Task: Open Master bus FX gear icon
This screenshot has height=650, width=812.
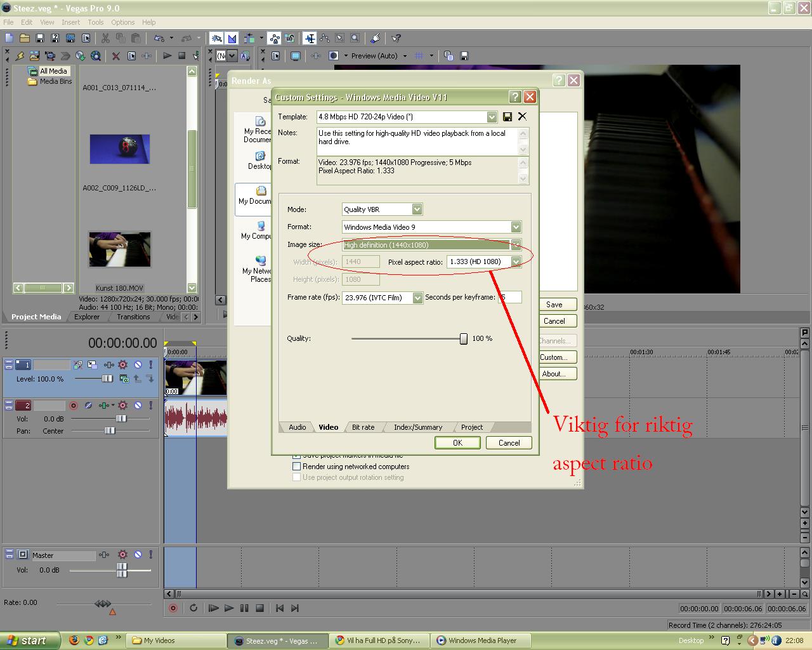Action: [122, 555]
